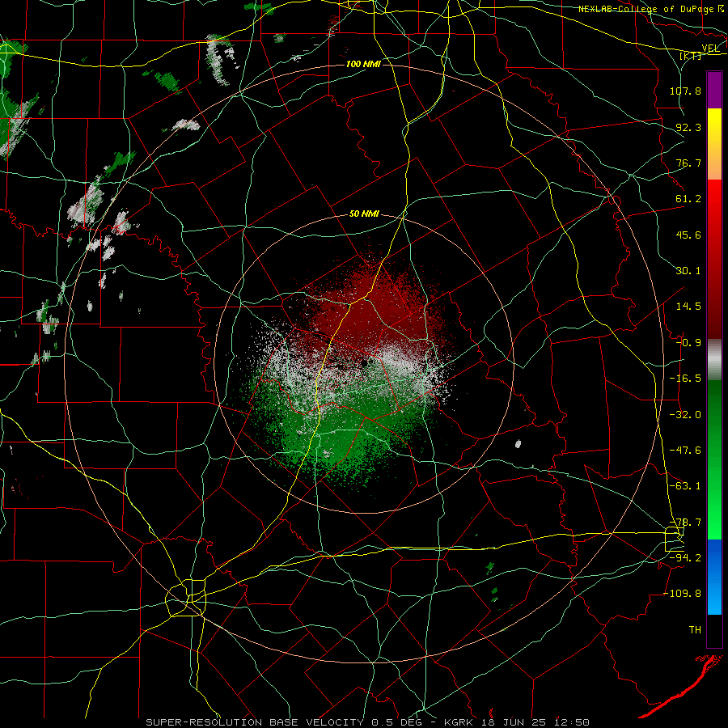The height and width of the screenshot is (728, 728).
Task: Click the -94.2 legend value
Action: 685,558
